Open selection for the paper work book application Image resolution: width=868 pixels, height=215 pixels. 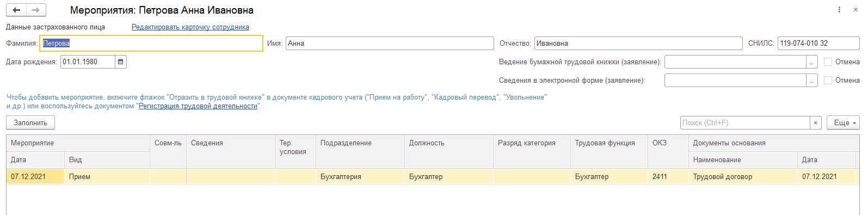click(812, 62)
